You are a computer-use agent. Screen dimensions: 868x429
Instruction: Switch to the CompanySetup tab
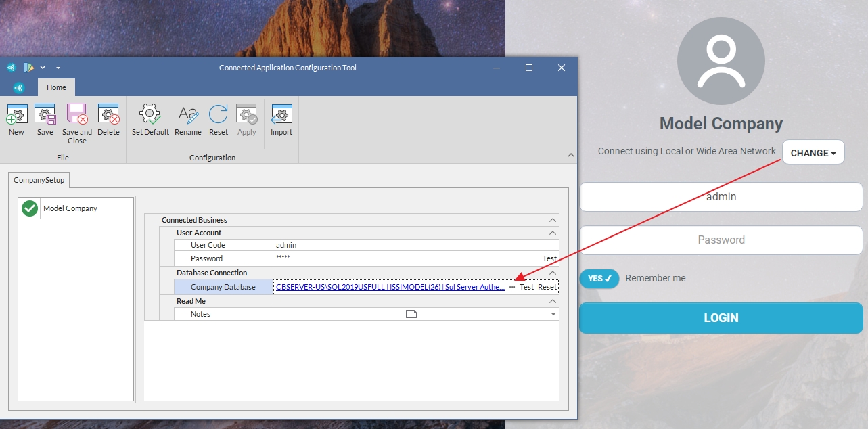[x=38, y=181]
